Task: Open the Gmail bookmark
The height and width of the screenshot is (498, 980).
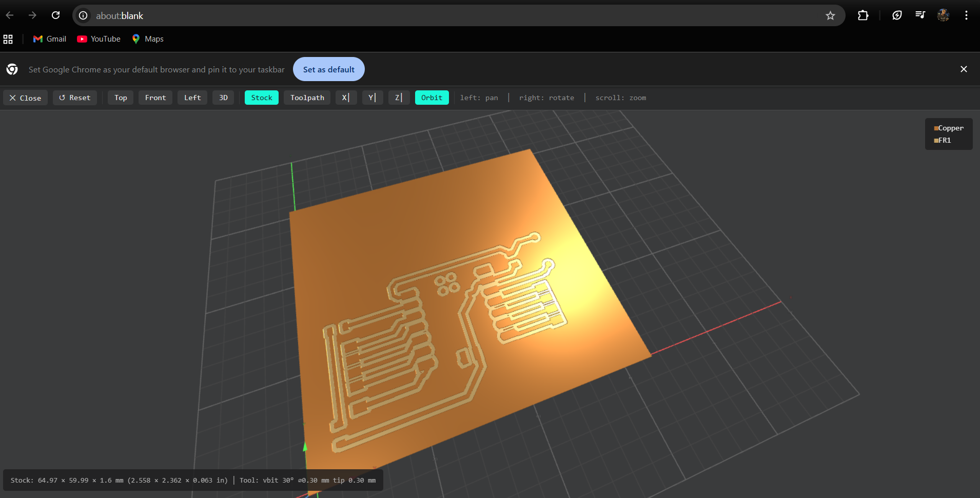Action: pyautogui.click(x=50, y=39)
